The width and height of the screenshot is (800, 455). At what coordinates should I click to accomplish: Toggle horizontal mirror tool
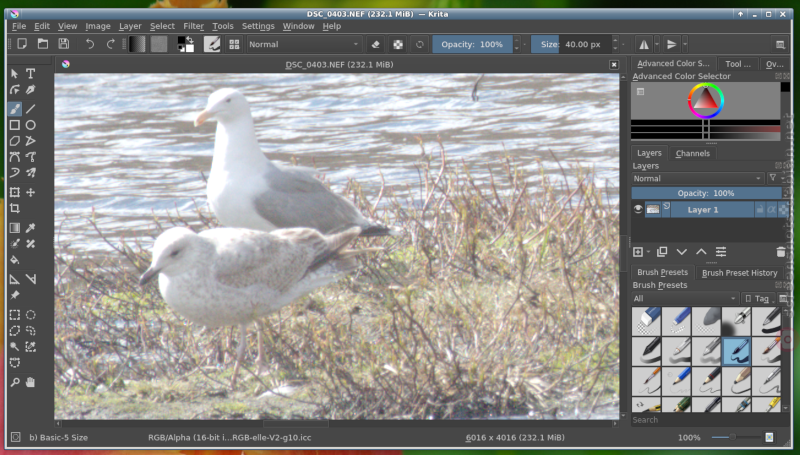[x=644, y=44]
